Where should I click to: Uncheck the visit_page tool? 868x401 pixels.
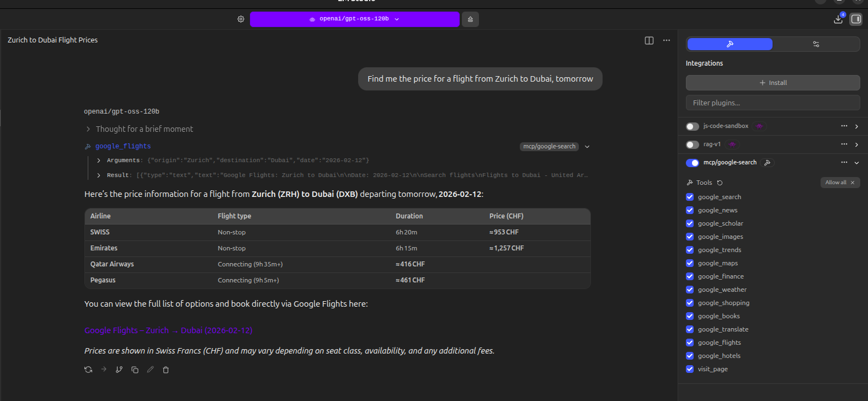click(x=690, y=369)
